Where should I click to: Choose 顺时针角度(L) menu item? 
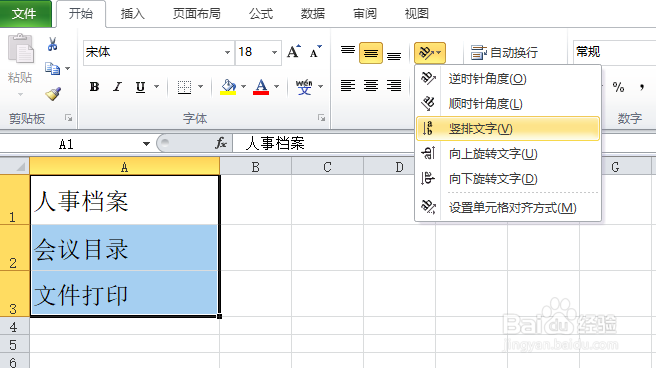coord(508,104)
